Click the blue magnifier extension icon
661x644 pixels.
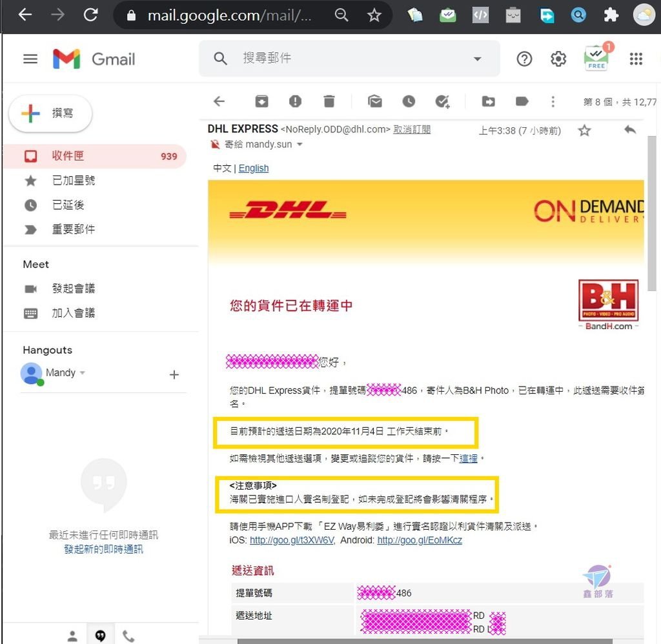(578, 15)
